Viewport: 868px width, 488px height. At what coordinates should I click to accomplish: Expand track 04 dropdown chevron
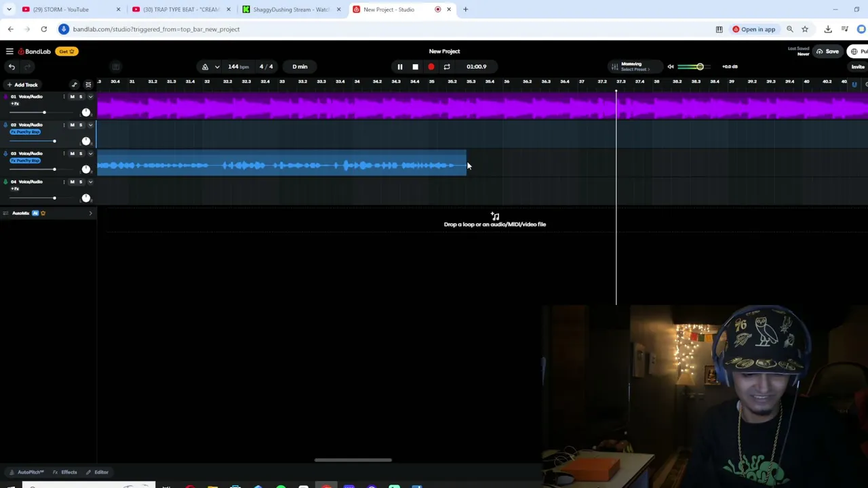(x=90, y=182)
